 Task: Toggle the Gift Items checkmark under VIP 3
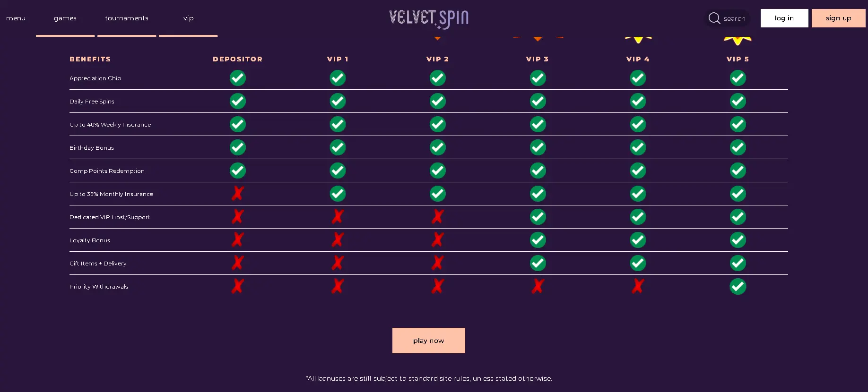[x=538, y=263]
